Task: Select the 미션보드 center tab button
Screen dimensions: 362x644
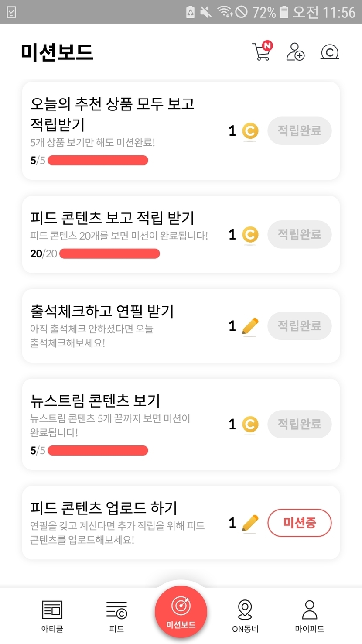Action: coord(181,612)
